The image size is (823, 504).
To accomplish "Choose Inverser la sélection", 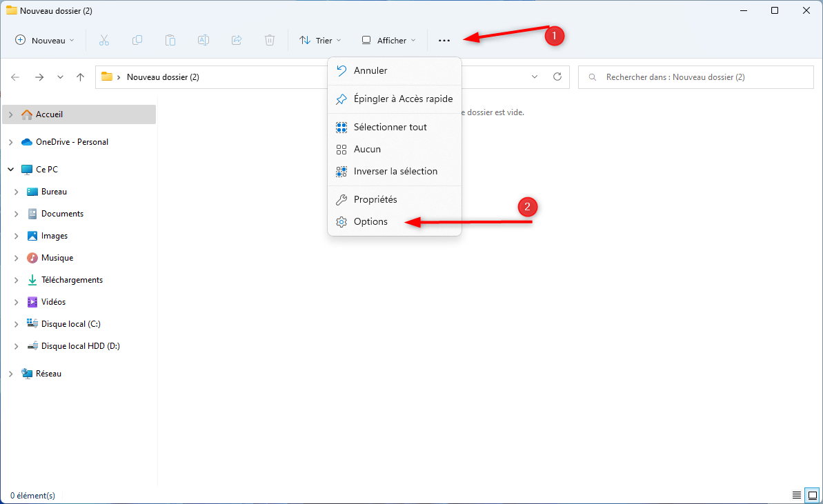I will [x=395, y=172].
